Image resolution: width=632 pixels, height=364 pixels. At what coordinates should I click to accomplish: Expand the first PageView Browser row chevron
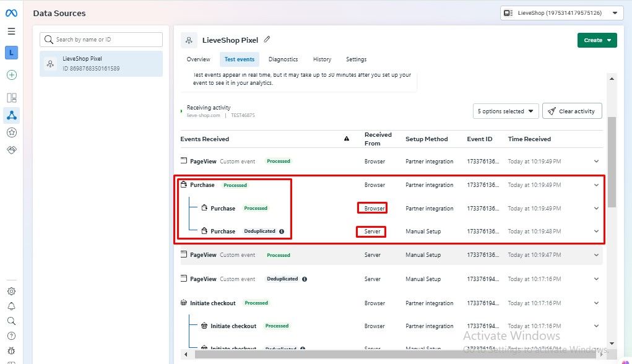coord(597,161)
